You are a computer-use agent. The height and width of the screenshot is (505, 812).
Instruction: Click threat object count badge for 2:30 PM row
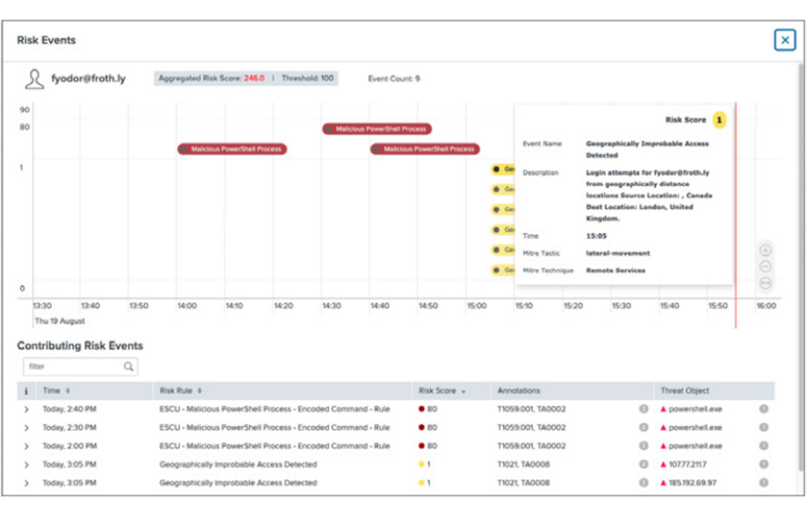pyautogui.click(x=764, y=427)
